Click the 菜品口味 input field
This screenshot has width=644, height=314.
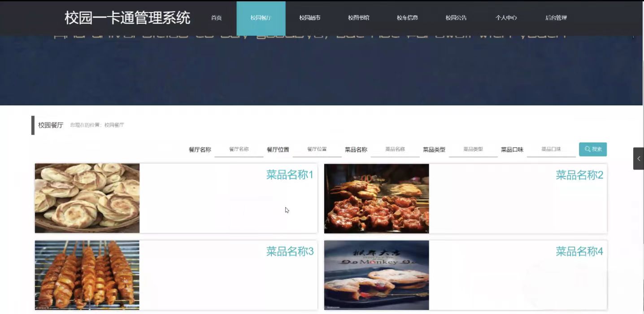(551, 149)
